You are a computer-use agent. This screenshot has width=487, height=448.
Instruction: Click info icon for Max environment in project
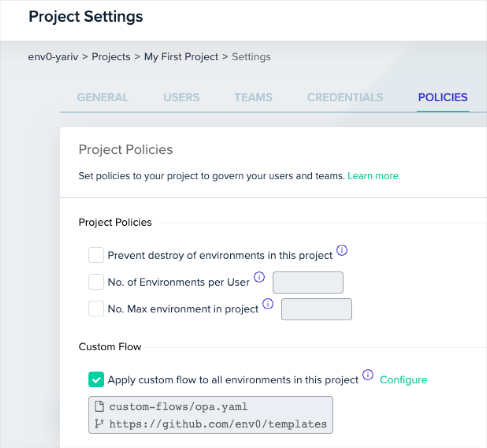268,304
